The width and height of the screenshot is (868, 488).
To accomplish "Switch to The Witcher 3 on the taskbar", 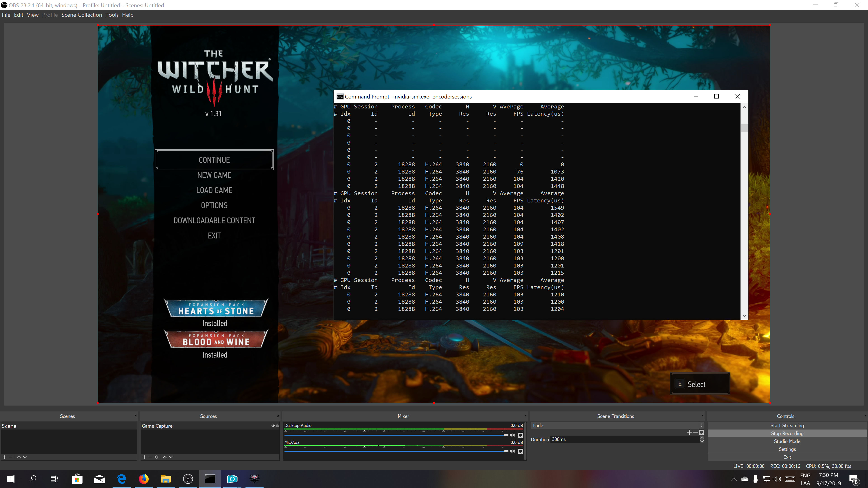I will (254, 479).
